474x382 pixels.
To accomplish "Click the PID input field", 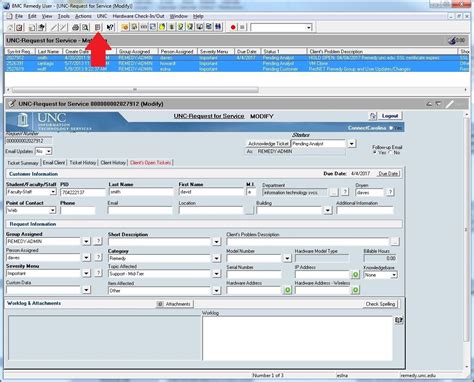I will coord(83,192).
